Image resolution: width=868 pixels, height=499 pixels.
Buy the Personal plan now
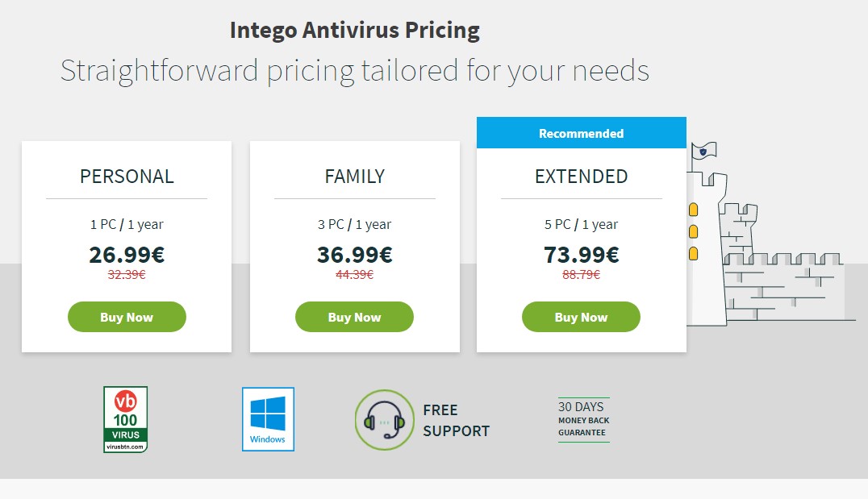pos(127,317)
